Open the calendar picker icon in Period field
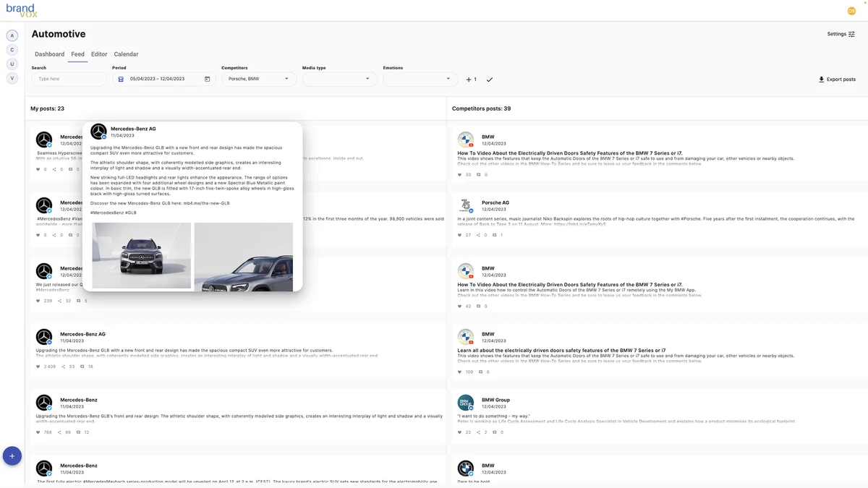Screen dimensions: 868x488 click(x=207, y=80)
